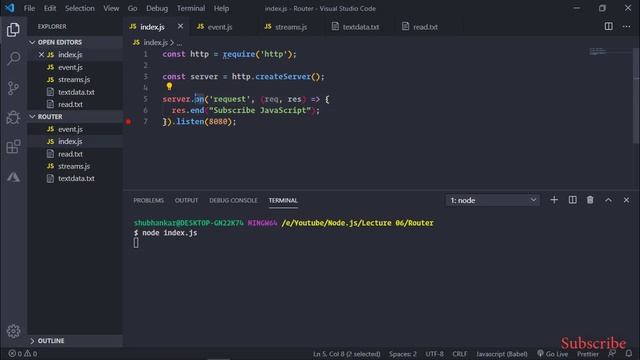Screen dimensions: 640x360
Task: Open read.txt in ROUTER folder
Action: click(75, 154)
